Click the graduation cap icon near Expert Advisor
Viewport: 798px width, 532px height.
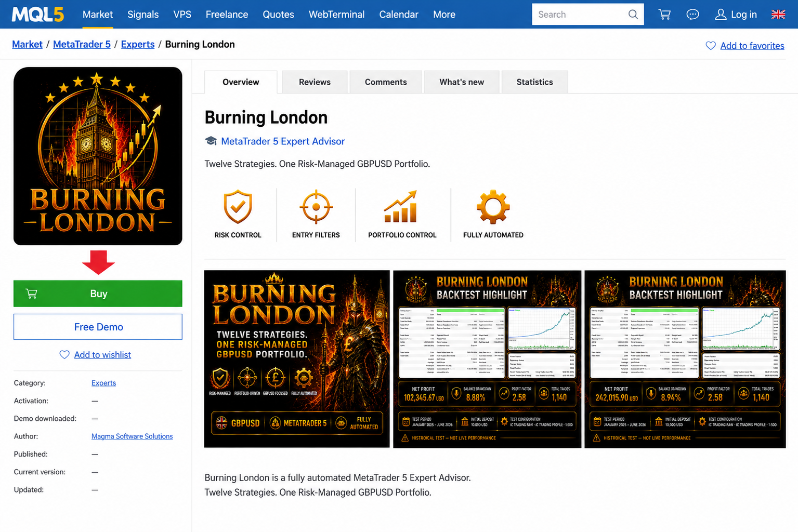coord(211,141)
